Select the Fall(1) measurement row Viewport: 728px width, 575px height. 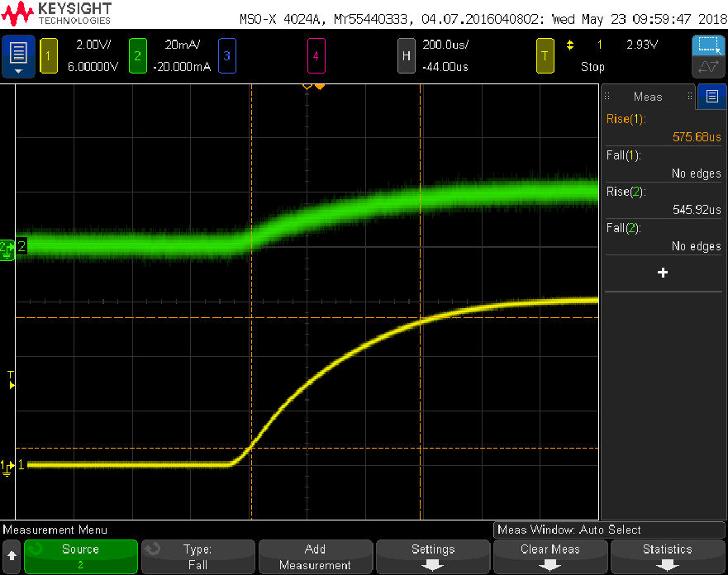pyautogui.click(x=664, y=164)
